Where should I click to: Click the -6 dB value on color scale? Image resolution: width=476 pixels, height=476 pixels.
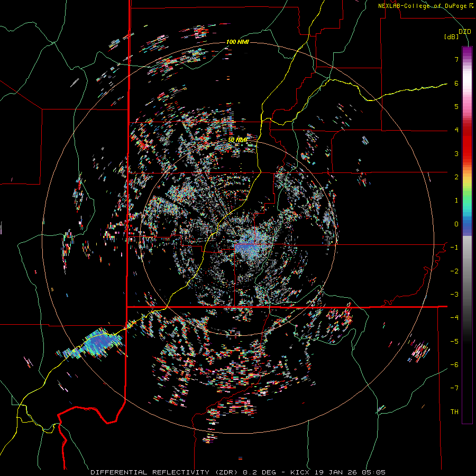click(454, 365)
